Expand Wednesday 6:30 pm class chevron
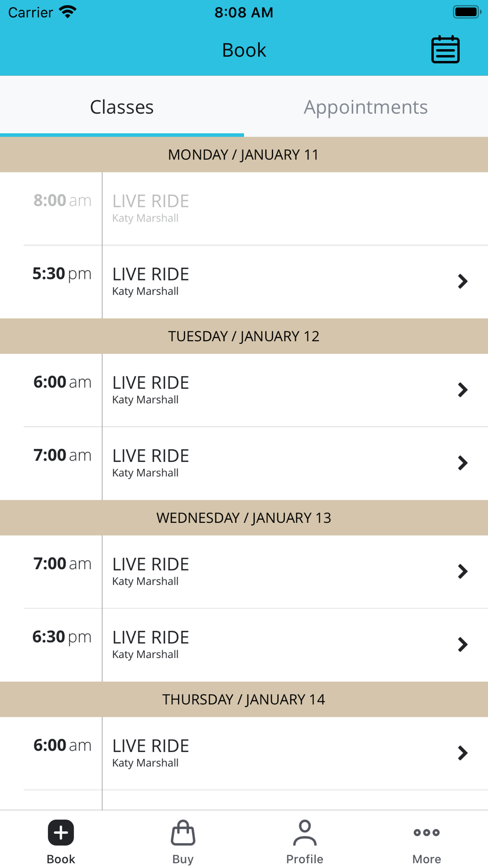This screenshot has width=488, height=868. (463, 644)
